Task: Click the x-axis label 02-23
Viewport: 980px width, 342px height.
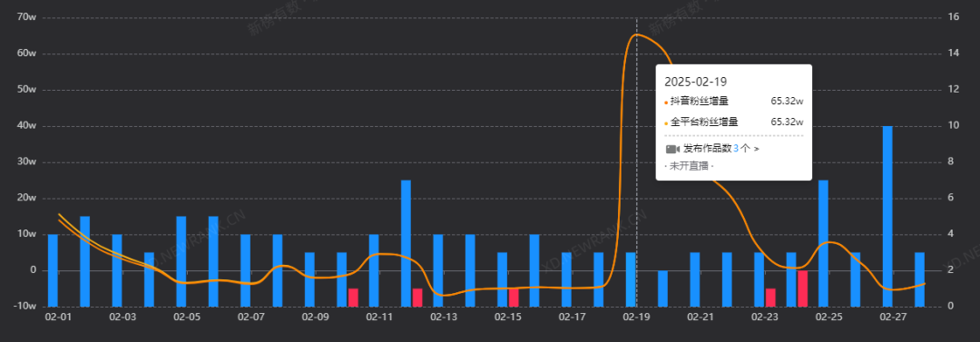Action: point(764,317)
